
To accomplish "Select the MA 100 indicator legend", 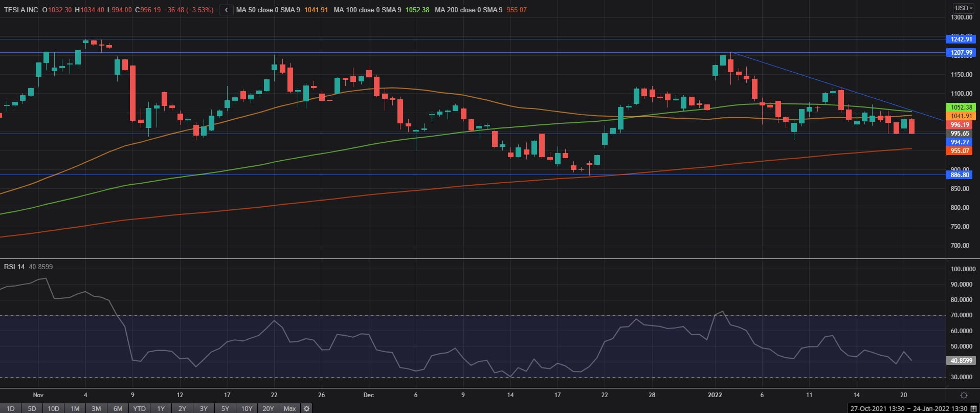I will (x=367, y=10).
